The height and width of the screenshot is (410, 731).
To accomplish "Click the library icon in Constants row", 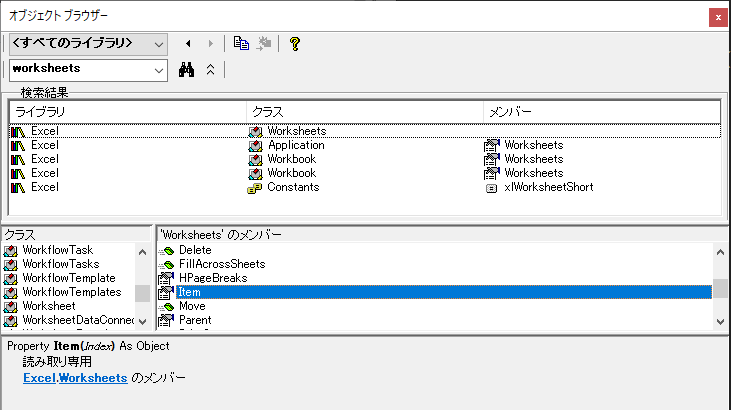I will point(18,188).
